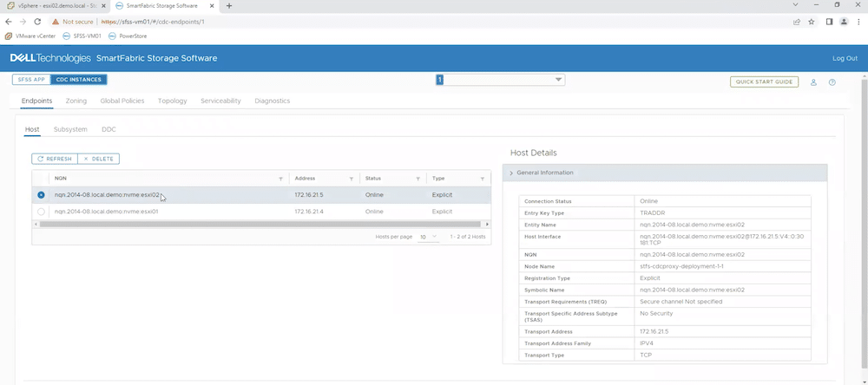The height and width of the screenshot is (385, 868).
Task: Click the table horizontal scrollbar
Action: (x=260, y=224)
